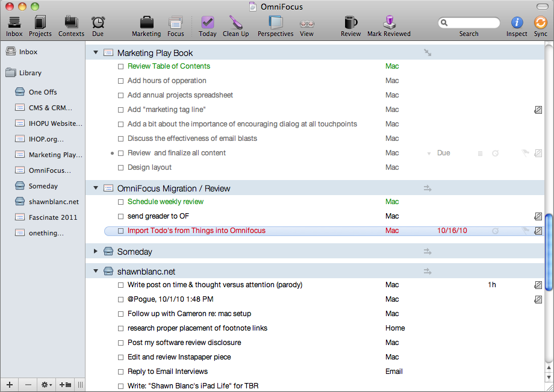Tick the 'Design layout' checkbox
This screenshot has width=554, height=392.
tap(121, 168)
